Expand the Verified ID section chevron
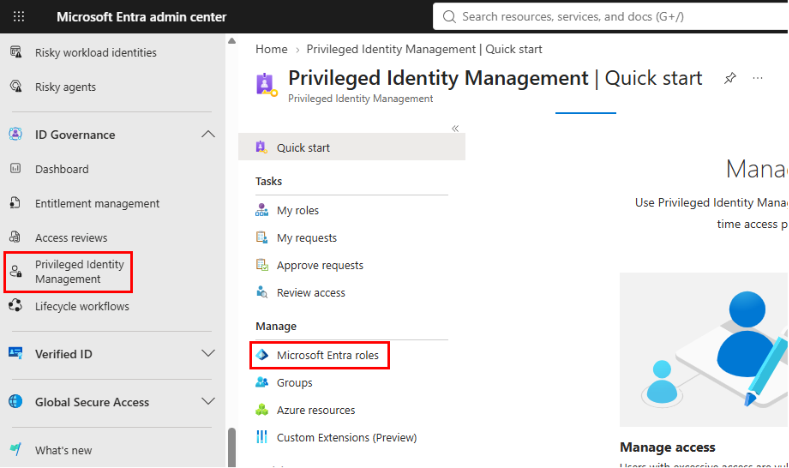 (208, 353)
